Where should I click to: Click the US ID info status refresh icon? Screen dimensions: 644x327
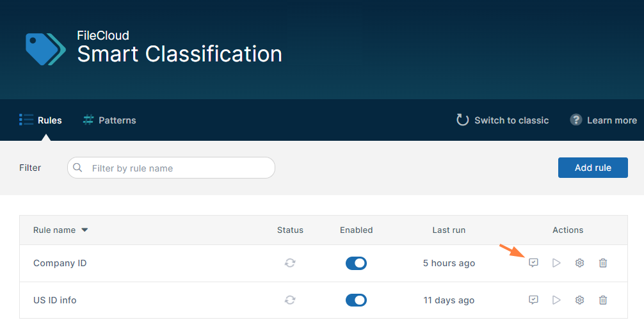pyautogui.click(x=290, y=300)
